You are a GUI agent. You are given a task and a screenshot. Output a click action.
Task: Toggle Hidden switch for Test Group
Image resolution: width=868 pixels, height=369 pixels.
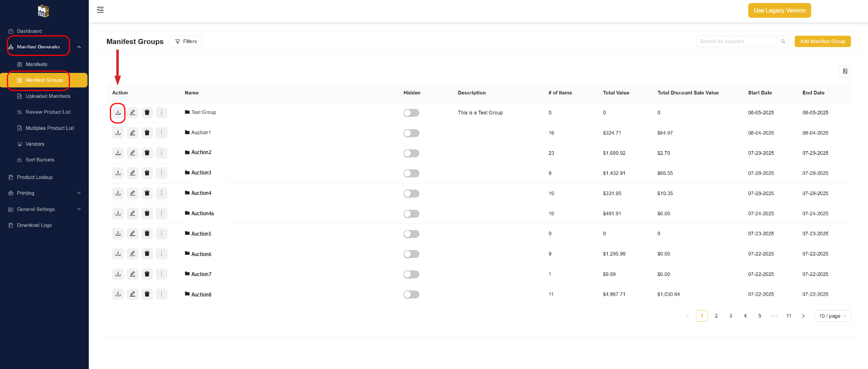411,113
